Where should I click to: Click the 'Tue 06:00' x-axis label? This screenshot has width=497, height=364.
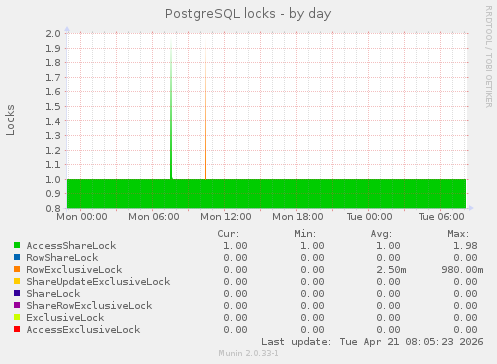pyautogui.click(x=442, y=217)
